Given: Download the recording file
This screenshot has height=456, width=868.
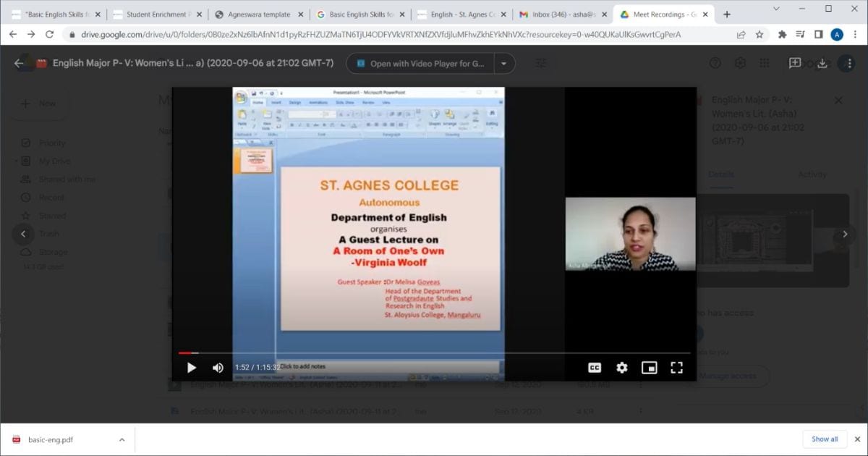Looking at the screenshot, I should coord(822,64).
